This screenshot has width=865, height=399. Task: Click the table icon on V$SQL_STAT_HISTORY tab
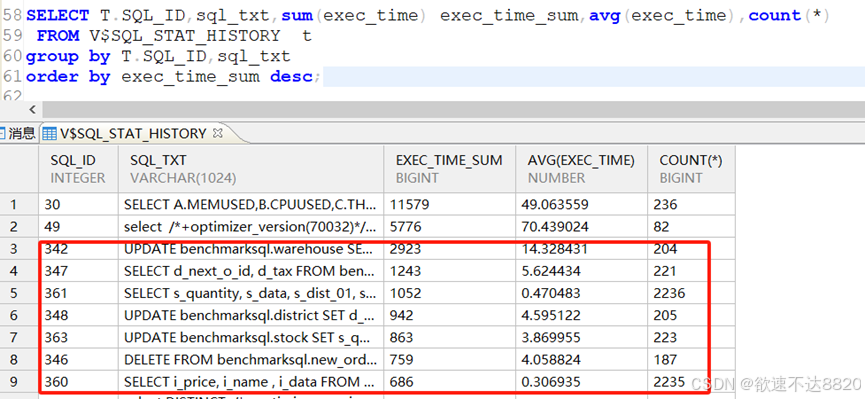(50, 134)
